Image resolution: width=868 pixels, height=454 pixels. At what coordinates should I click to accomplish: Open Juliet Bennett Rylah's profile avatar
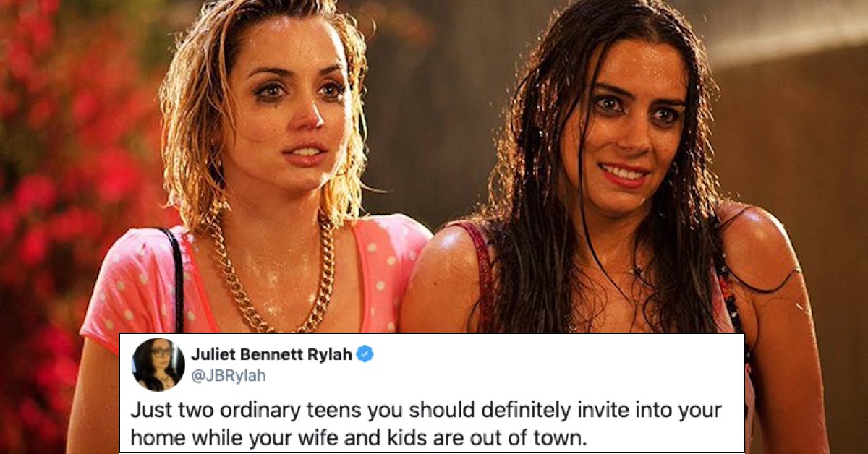tap(158, 364)
